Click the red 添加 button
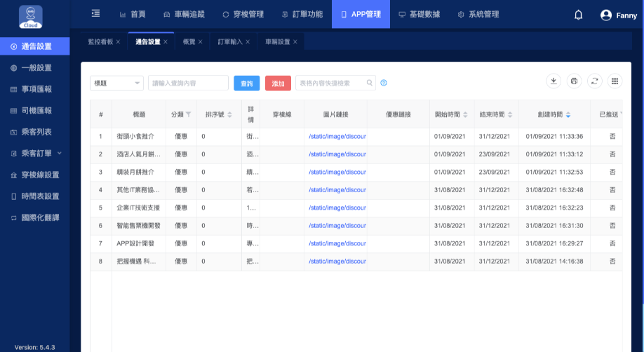Viewport: 644px width, 352px height. click(278, 83)
